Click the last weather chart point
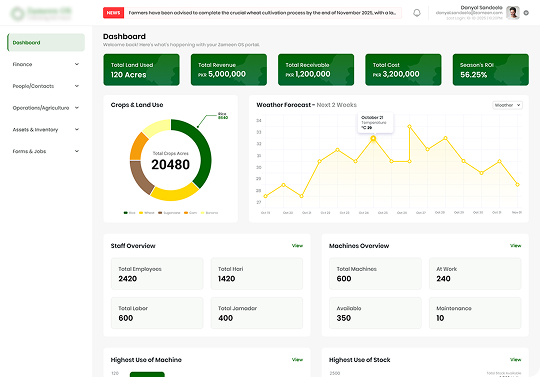 click(518, 185)
